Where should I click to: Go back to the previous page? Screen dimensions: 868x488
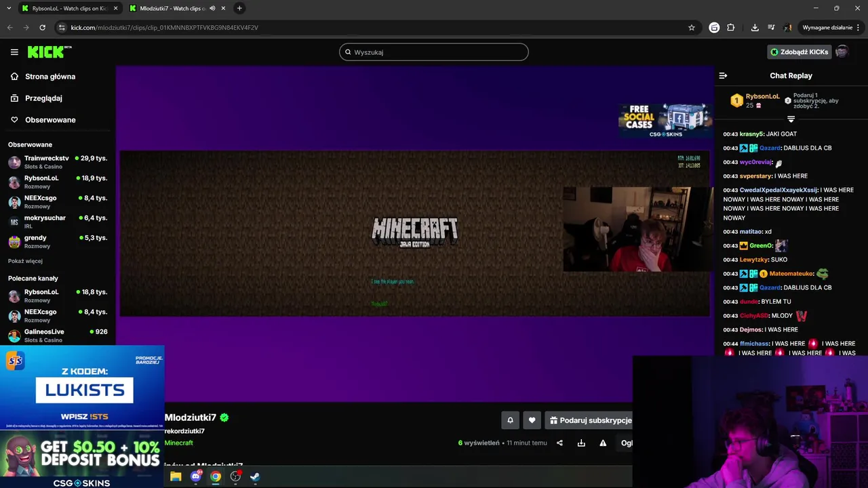pos(9,28)
